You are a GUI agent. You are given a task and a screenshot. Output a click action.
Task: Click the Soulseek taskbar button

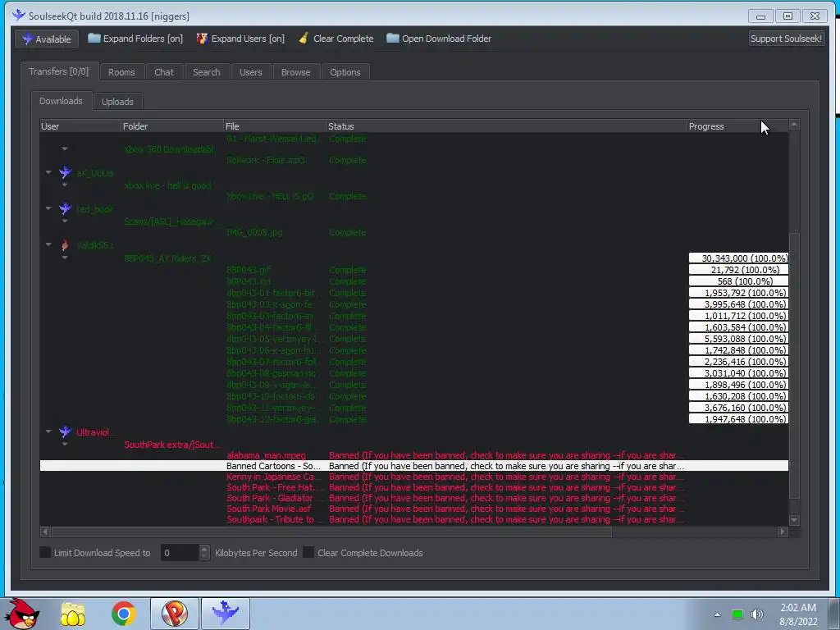click(x=225, y=614)
